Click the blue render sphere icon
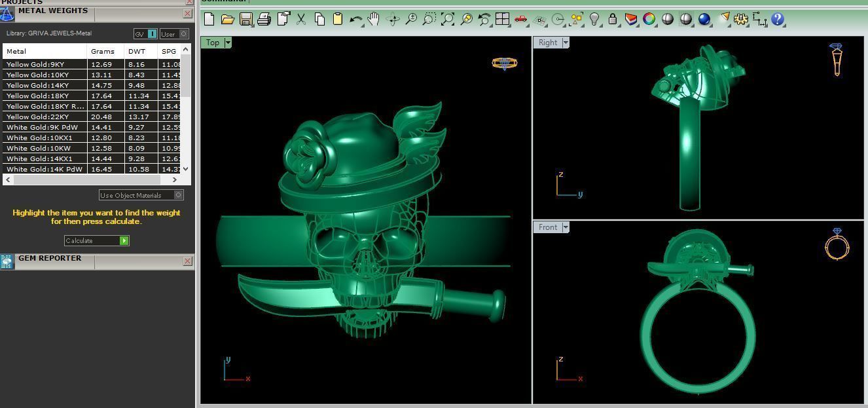The height and width of the screenshot is (408, 868). (x=704, y=19)
